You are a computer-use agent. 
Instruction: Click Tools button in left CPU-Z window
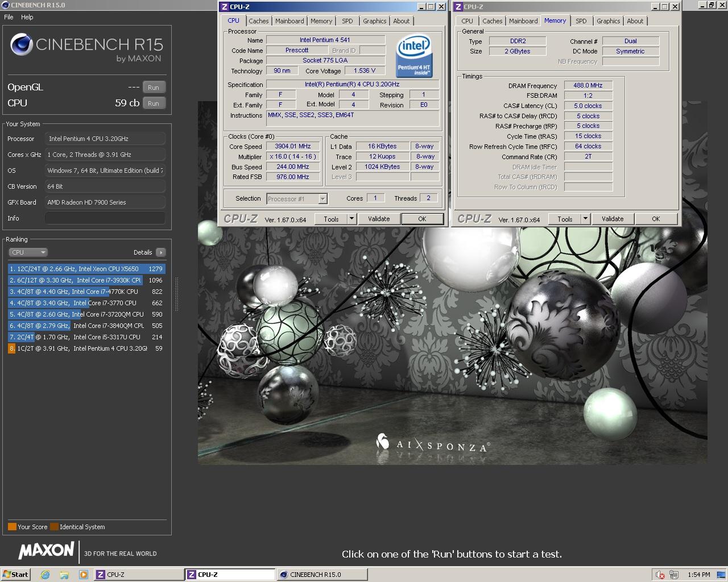tap(331, 219)
